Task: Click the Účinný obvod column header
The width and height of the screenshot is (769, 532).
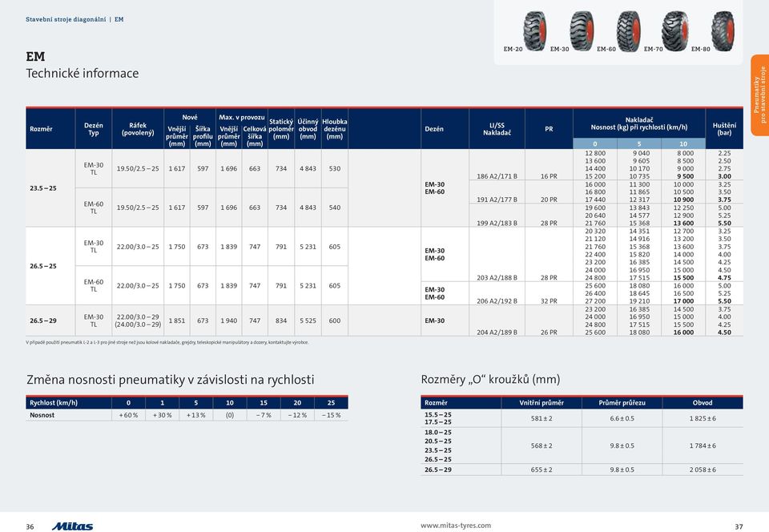Action: tap(308, 129)
